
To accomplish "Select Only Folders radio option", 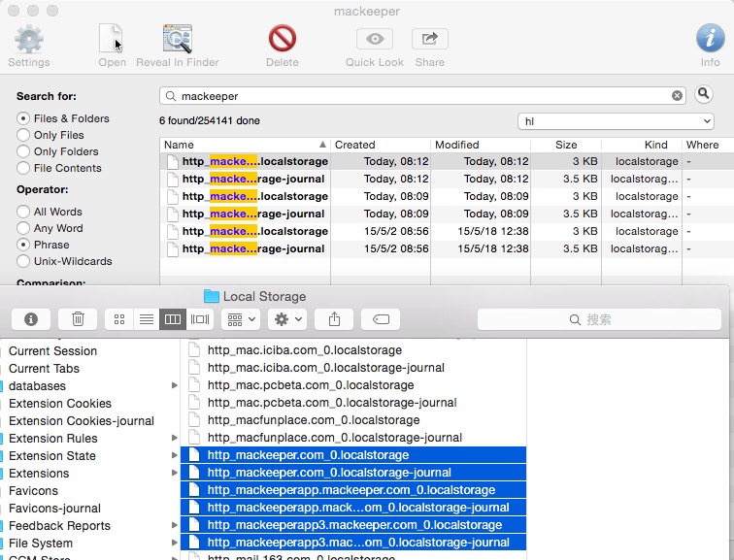I will (x=23, y=151).
